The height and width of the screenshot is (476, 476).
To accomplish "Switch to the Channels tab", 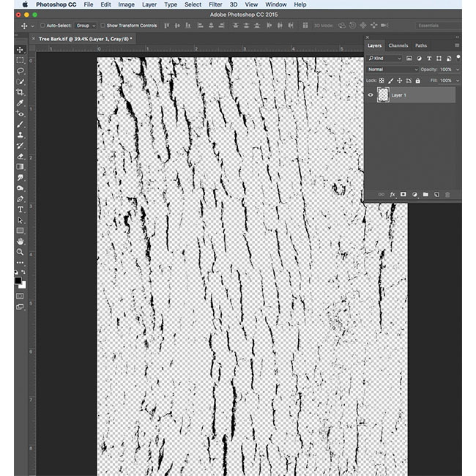I will tap(398, 45).
